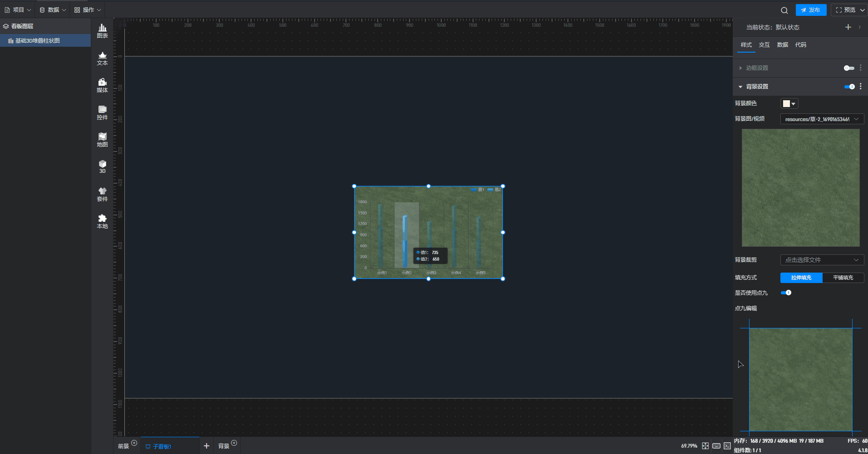The height and width of the screenshot is (454, 868).
Task: Click the search magnifier icon
Action: [784, 10]
